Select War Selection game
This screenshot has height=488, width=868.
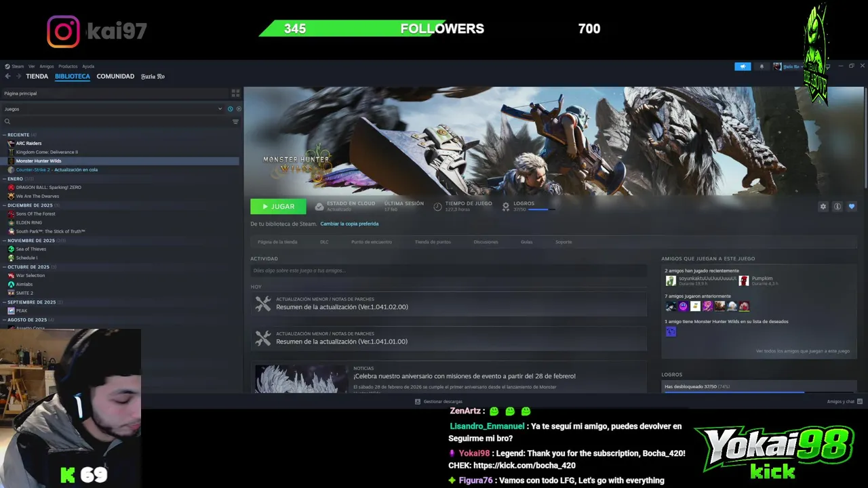(31, 276)
